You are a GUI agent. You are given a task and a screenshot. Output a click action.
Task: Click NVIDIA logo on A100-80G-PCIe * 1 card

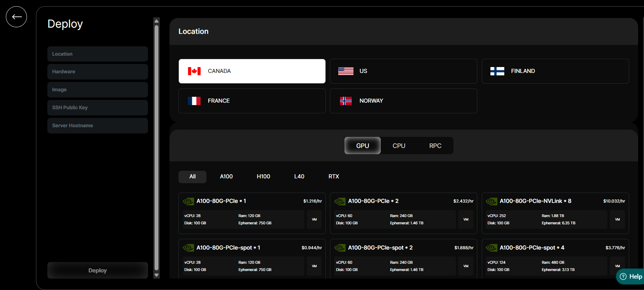click(x=188, y=201)
